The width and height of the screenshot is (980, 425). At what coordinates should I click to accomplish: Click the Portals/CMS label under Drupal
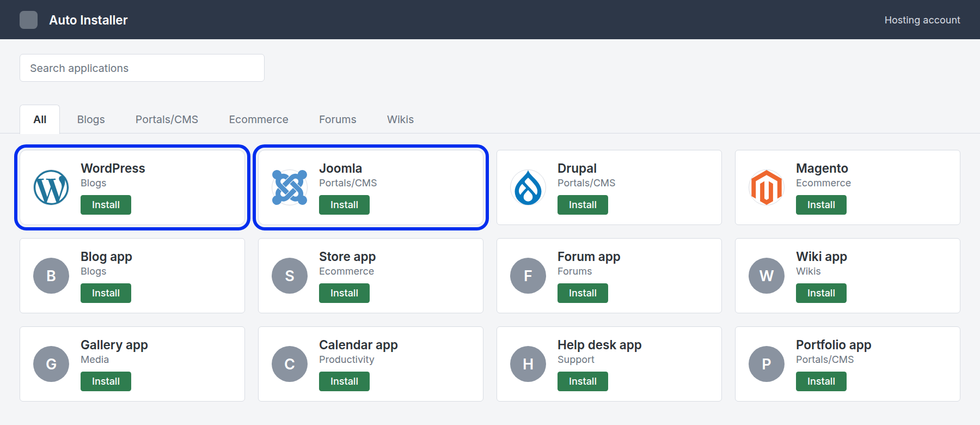click(586, 183)
